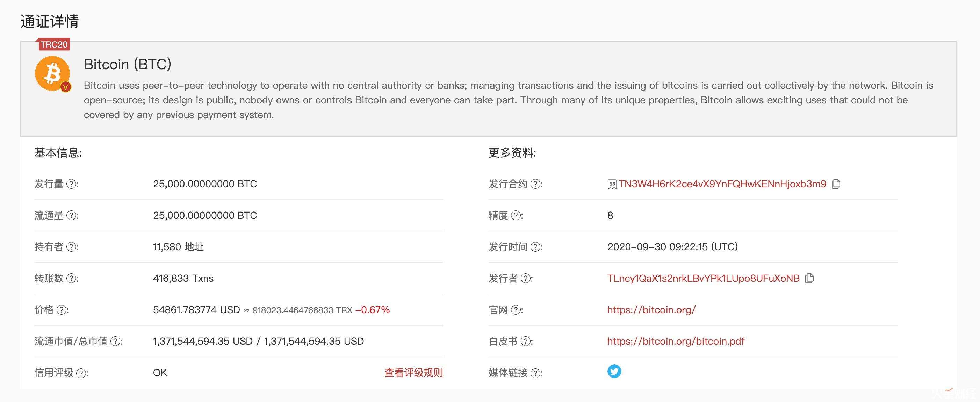Image resolution: width=980 pixels, height=402 pixels.
Task: Click the help icon next to 信用评级
Action: pyautogui.click(x=81, y=373)
